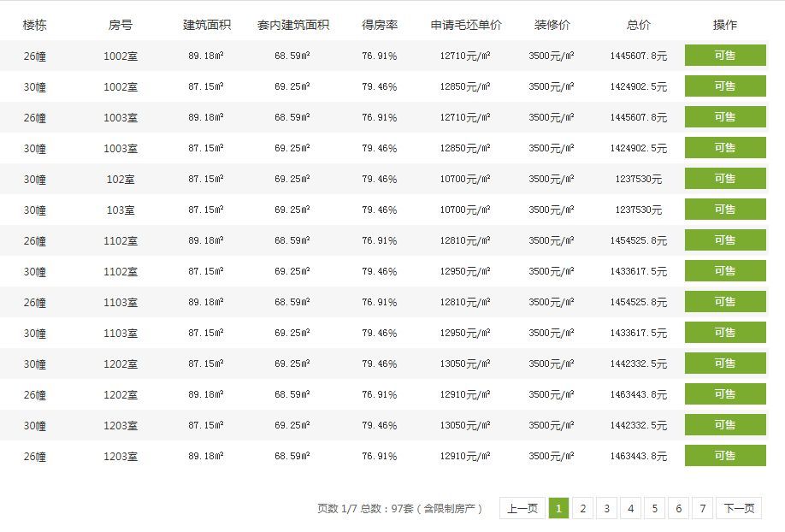Click 可售 button for 30幢 1103室
Screen dimensions: 785x532
pyautogui.click(x=725, y=333)
